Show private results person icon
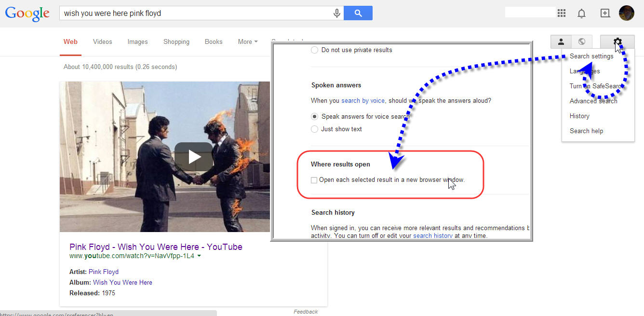Image resolution: width=644 pixels, height=316 pixels. click(561, 42)
